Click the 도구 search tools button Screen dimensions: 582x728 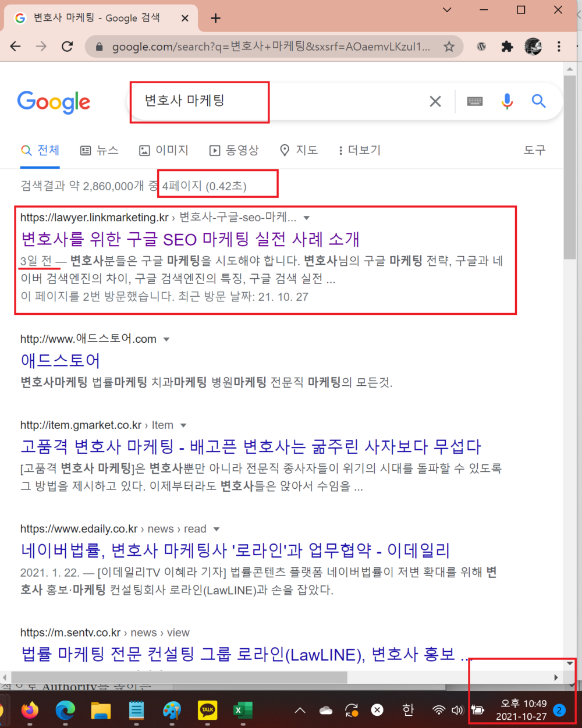coord(534,151)
